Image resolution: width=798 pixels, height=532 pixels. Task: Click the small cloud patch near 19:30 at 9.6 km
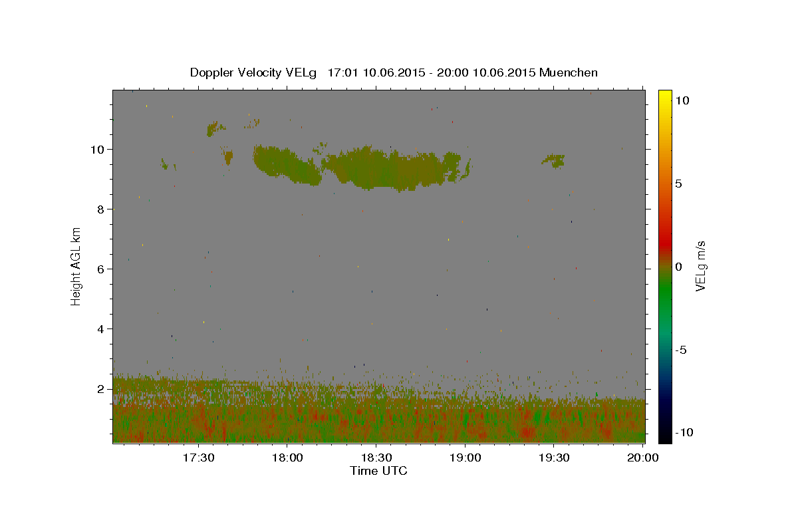click(554, 160)
